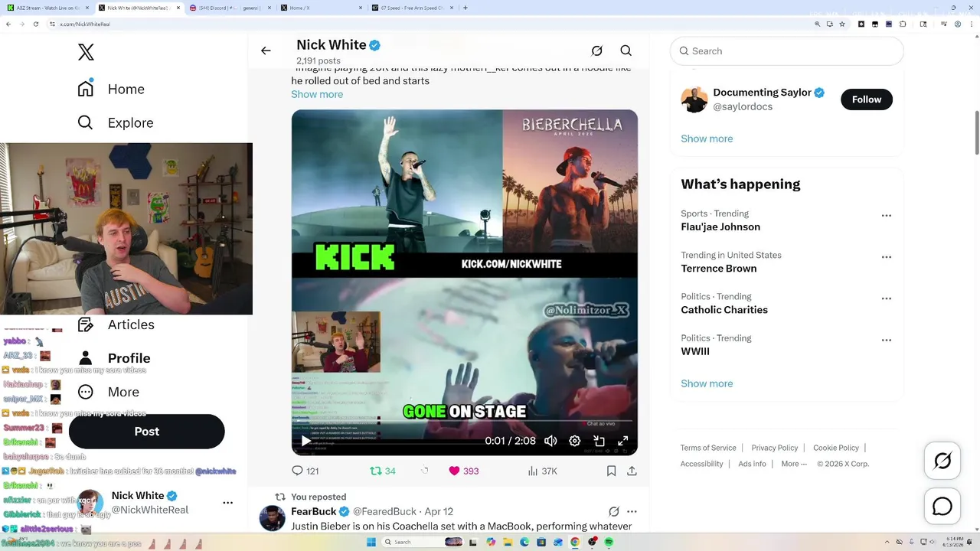Image resolution: width=980 pixels, height=551 pixels.
Task: Open the Catholic Charities trend
Action: 724,309
